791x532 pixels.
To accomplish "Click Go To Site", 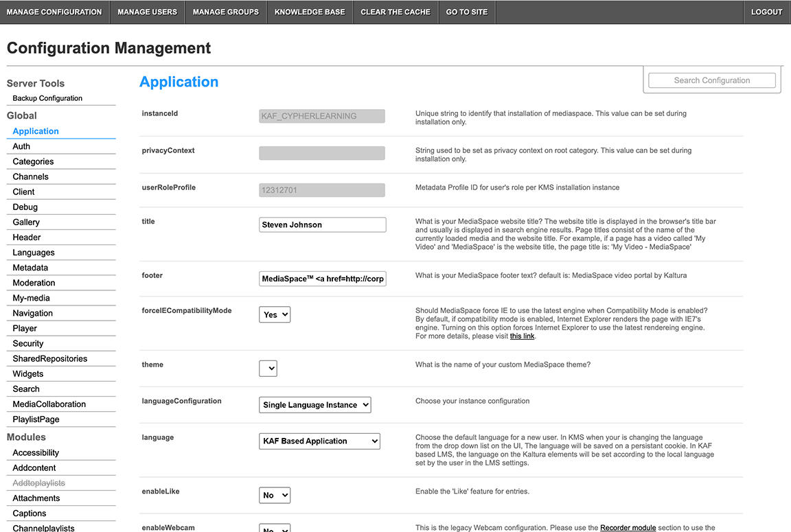I will (467, 12).
